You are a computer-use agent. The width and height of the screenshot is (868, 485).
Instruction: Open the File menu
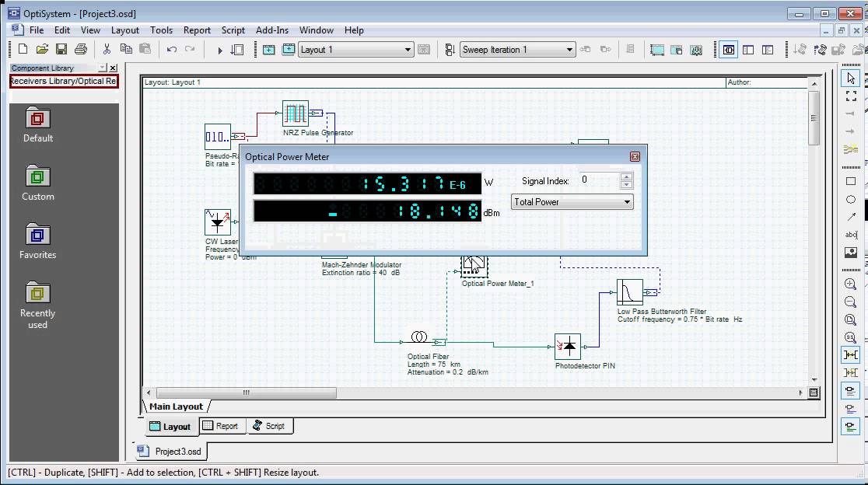[x=37, y=30]
